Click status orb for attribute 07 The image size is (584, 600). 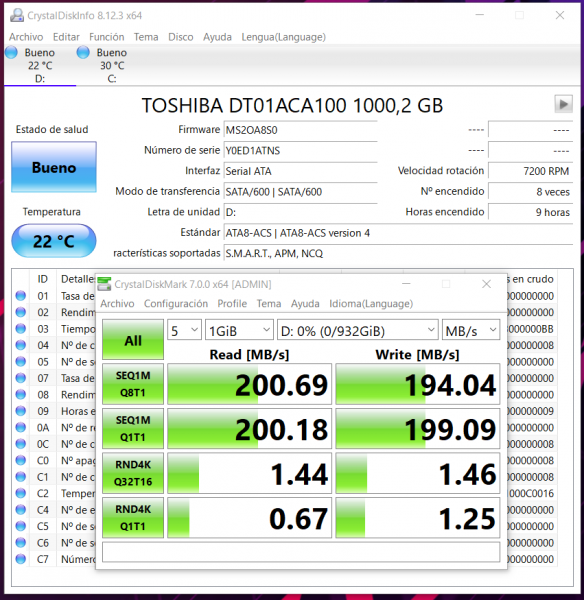point(21,378)
